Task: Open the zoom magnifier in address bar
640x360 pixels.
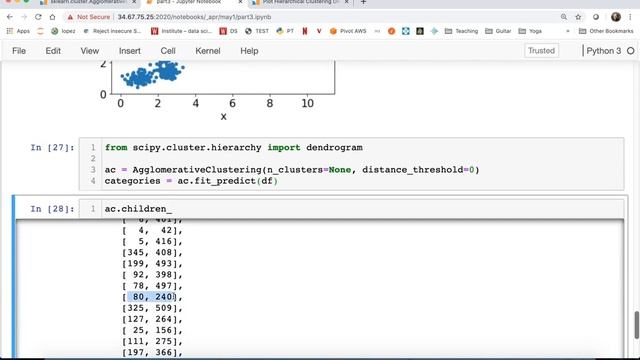Action: pos(564,17)
